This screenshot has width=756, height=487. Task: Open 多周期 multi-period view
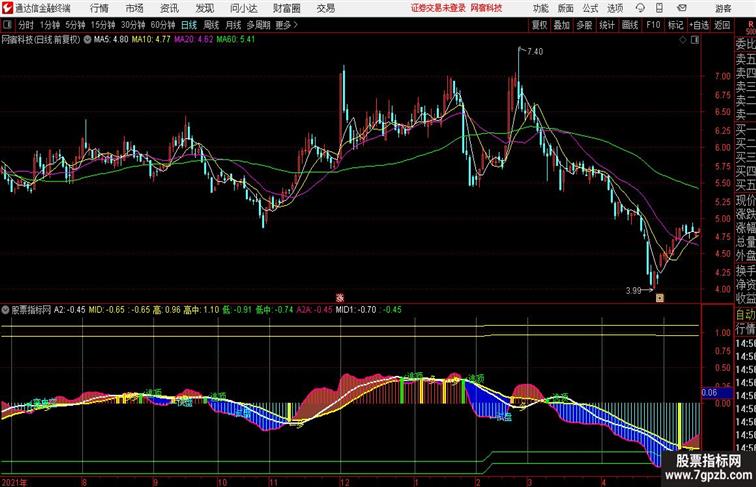coord(258,25)
